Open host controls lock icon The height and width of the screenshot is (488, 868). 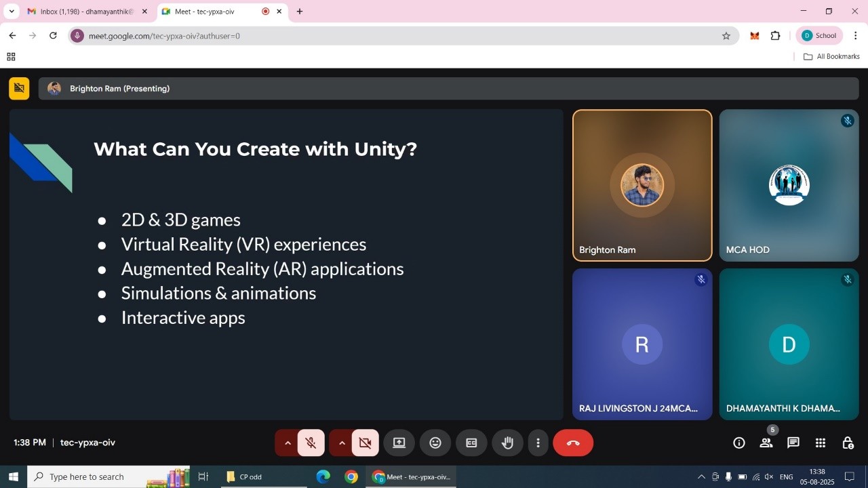[x=848, y=443]
